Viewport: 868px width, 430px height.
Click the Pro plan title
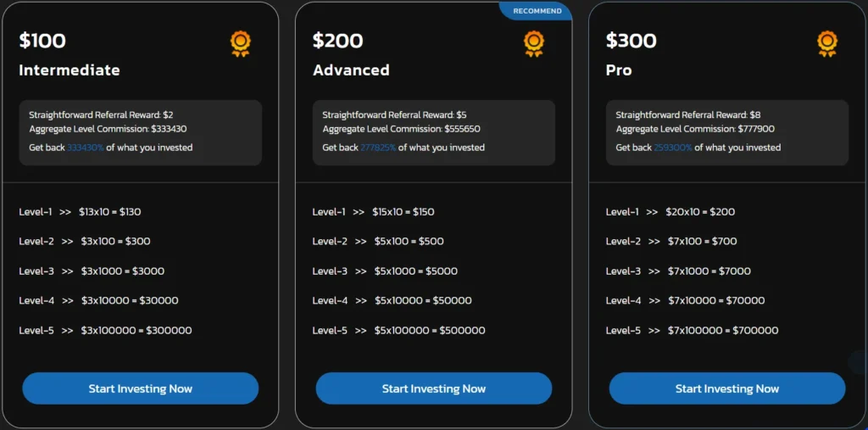coord(619,70)
